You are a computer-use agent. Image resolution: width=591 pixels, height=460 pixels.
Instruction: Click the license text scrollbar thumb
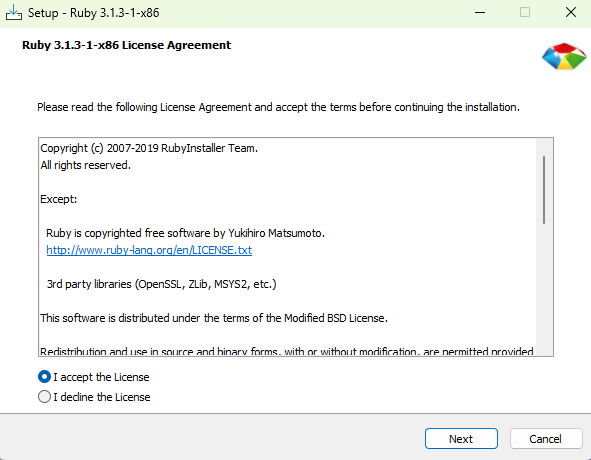(544, 190)
